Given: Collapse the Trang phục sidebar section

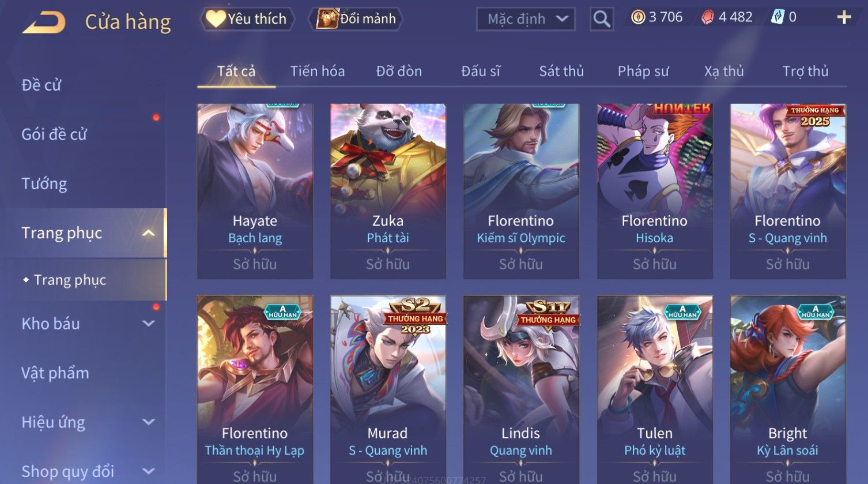Looking at the screenshot, I should point(148,233).
